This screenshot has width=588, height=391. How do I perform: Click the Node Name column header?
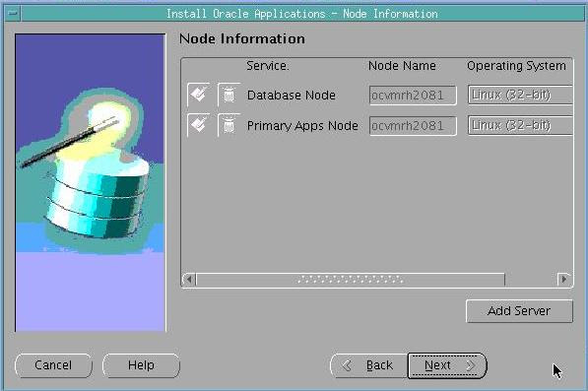tap(402, 66)
